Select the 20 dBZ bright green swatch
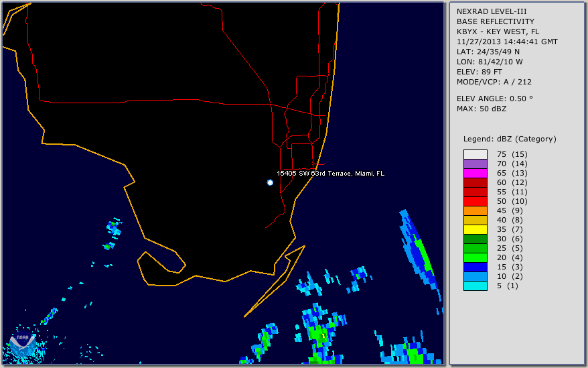This screenshot has height=368, width=588. click(x=475, y=257)
